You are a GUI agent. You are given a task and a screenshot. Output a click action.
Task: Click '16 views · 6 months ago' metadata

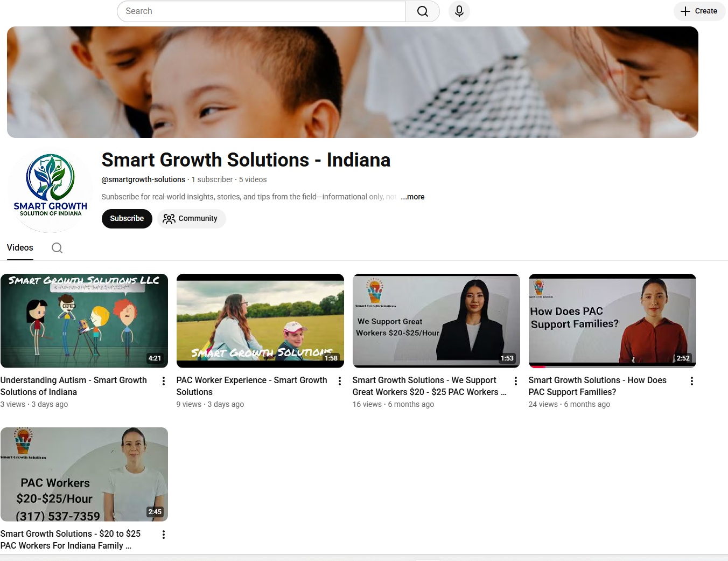click(x=393, y=404)
